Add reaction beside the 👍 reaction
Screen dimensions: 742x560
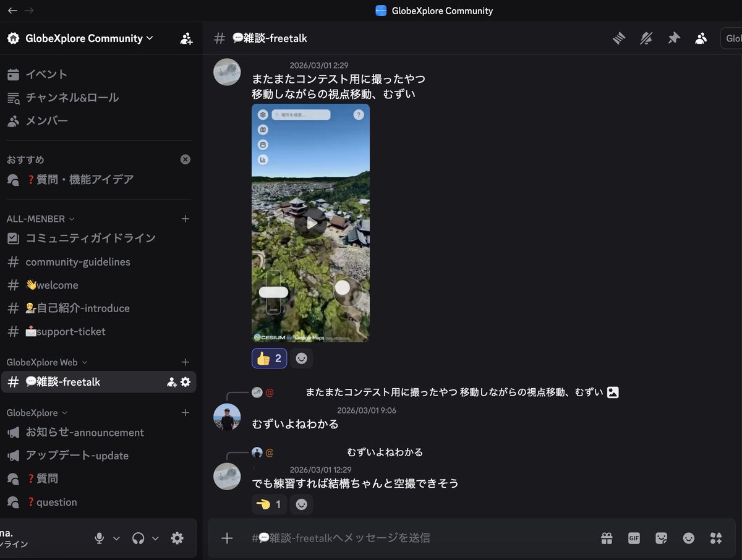click(x=301, y=358)
